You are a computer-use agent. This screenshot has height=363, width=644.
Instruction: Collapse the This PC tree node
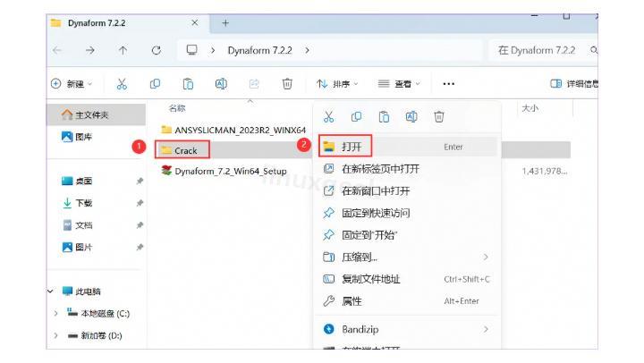click(x=50, y=291)
